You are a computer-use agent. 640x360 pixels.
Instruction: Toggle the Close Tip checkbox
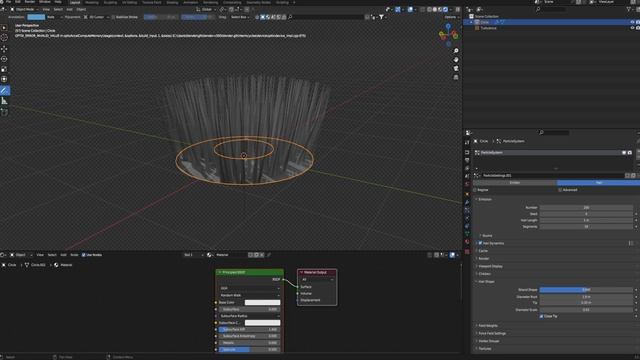(x=542, y=316)
